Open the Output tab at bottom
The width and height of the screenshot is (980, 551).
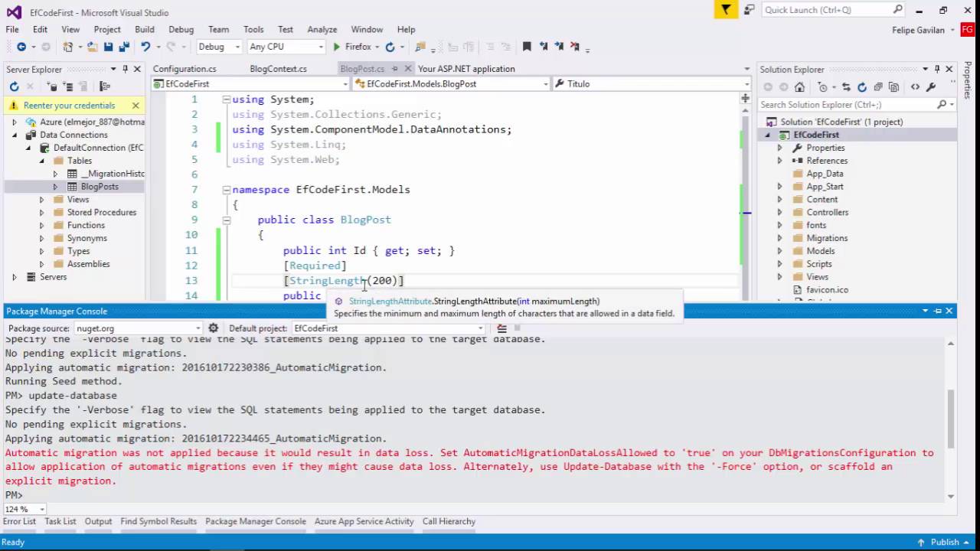(98, 521)
